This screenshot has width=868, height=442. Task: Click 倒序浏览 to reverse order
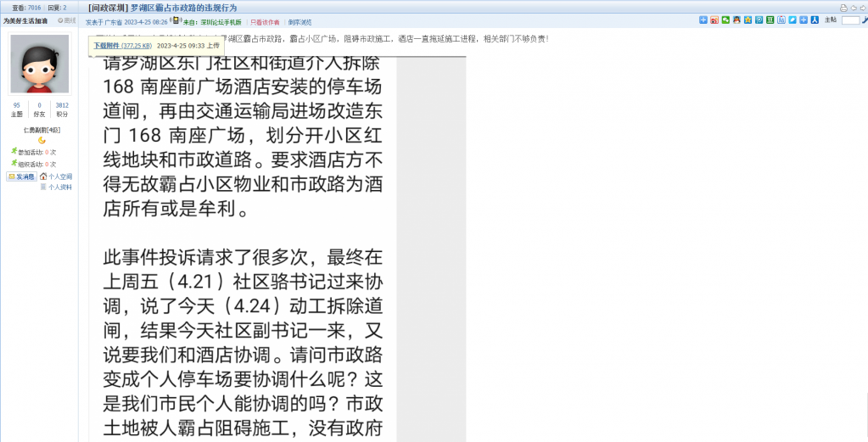300,22
